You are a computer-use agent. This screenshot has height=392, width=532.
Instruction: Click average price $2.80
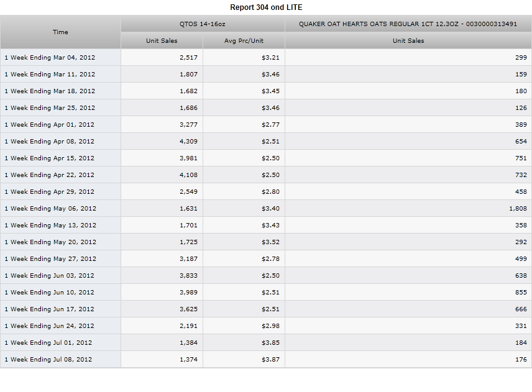271,192
